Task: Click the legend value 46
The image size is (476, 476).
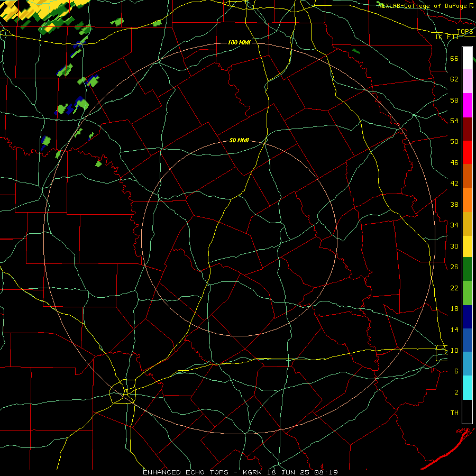Action: [454, 163]
